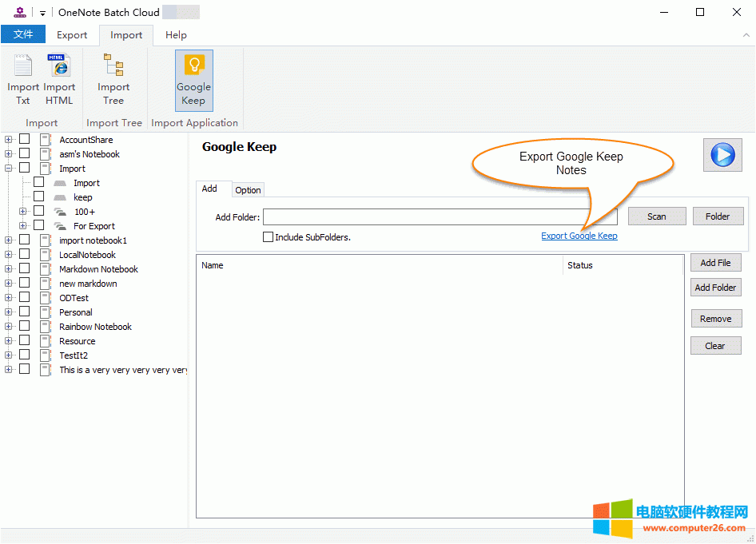Collapse the Import notebook tree node

(9, 169)
